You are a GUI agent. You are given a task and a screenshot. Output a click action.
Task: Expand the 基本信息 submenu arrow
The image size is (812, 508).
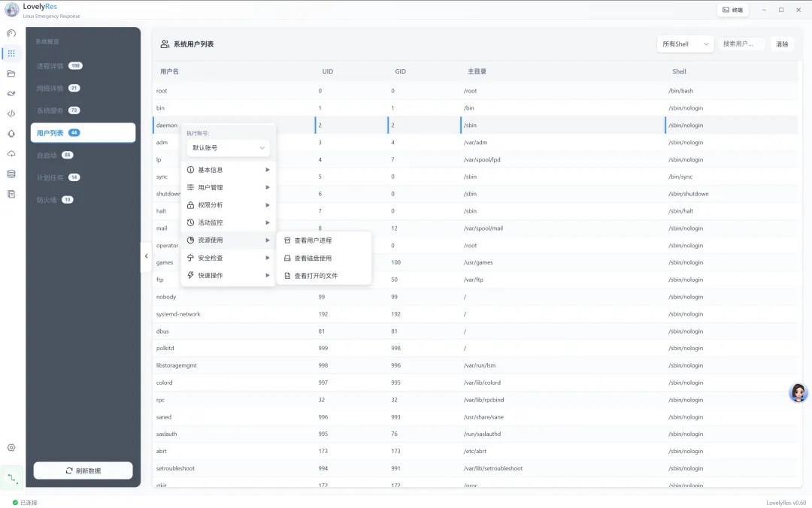(x=268, y=170)
